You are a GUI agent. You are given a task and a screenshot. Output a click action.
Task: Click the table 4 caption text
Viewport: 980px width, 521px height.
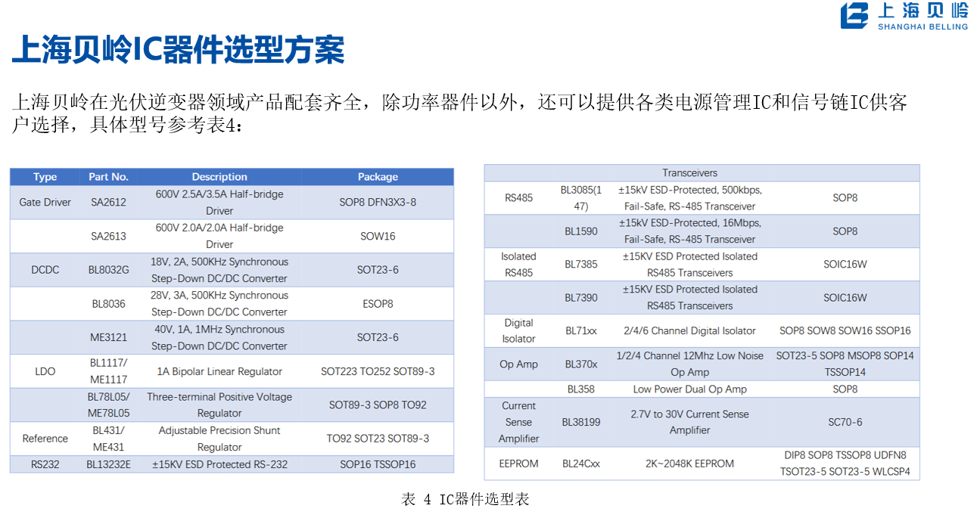tap(465, 500)
